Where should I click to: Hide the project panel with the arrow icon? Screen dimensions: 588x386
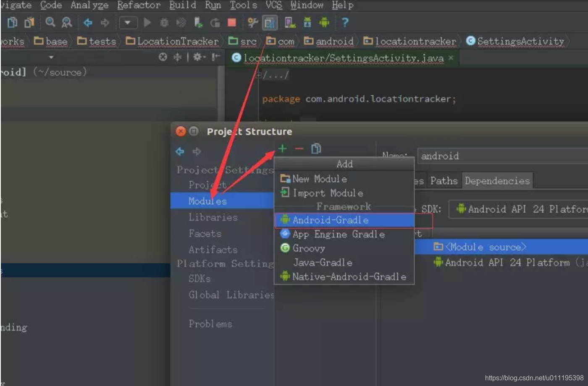click(x=215, y=57)
